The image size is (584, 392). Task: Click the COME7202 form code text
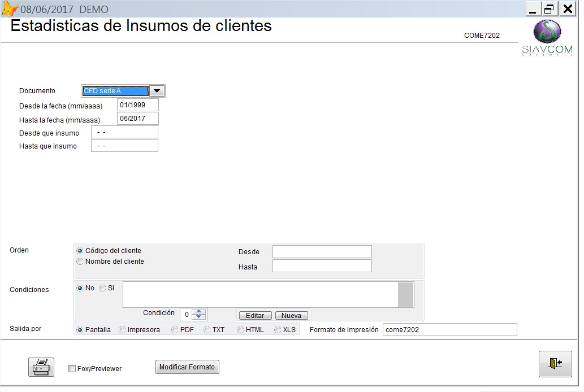(482, 36)
